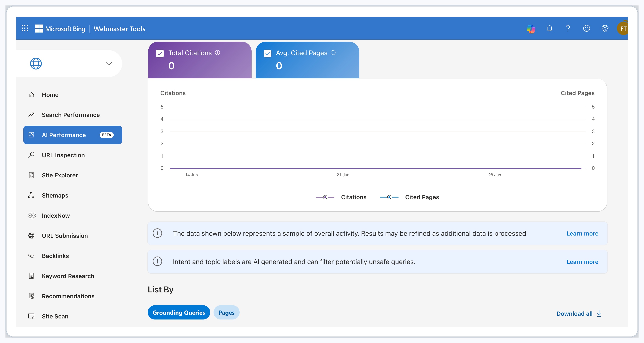This screenshot has width=644, height=343.
Task: Toggle Citations series in chart legend
Action: (x=341, y=197)
